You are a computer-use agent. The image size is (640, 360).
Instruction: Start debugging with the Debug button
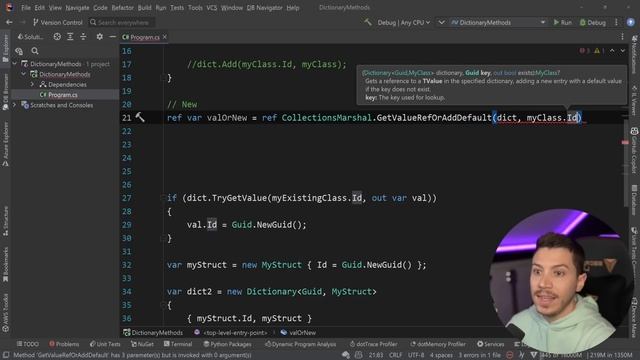[x=593, y=22]
